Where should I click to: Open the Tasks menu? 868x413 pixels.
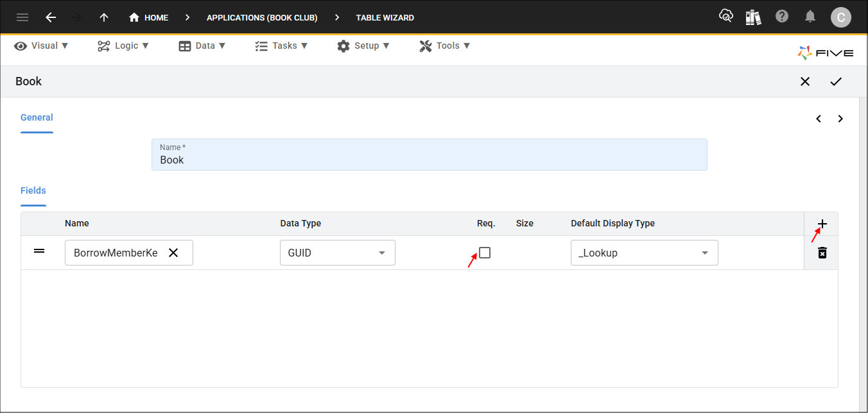point(281,46)
